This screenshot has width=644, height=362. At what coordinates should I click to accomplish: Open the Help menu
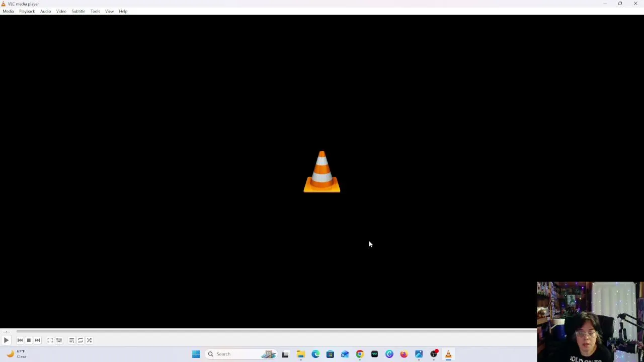point(123,11)
